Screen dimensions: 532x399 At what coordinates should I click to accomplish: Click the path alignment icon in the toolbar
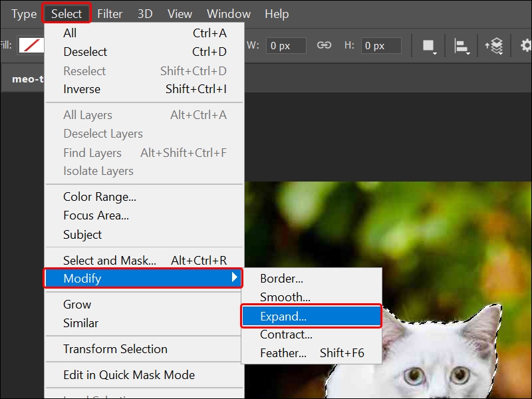(x=462, y=45)
